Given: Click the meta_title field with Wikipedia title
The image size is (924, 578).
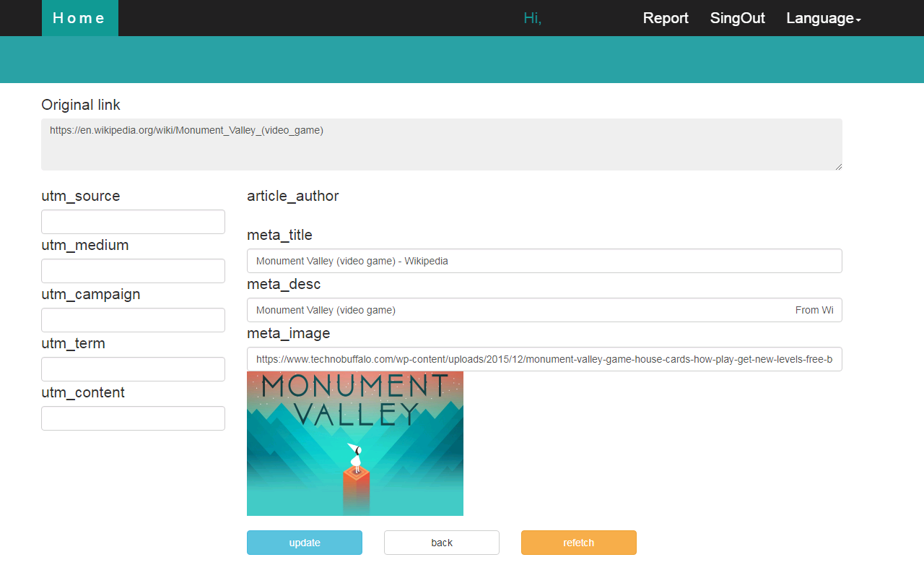Looking at the screenshot, I should pos(544,261).
